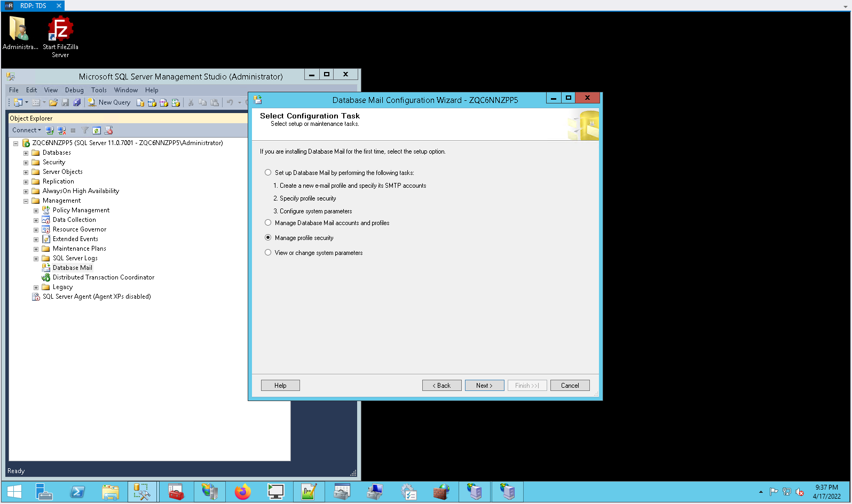Collapse the ZQC6NNZPP5 server node
The height and width of the screenshot is (504, 852).
point(15,143)
